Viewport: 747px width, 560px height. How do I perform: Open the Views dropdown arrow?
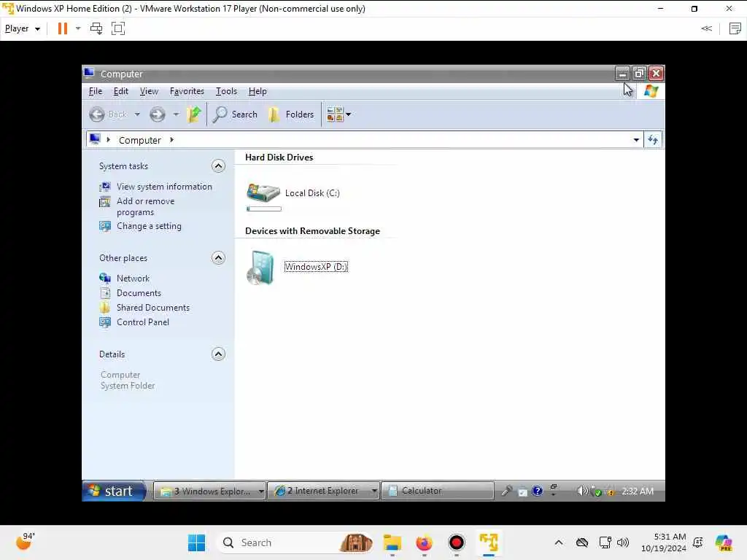point(348,114)
